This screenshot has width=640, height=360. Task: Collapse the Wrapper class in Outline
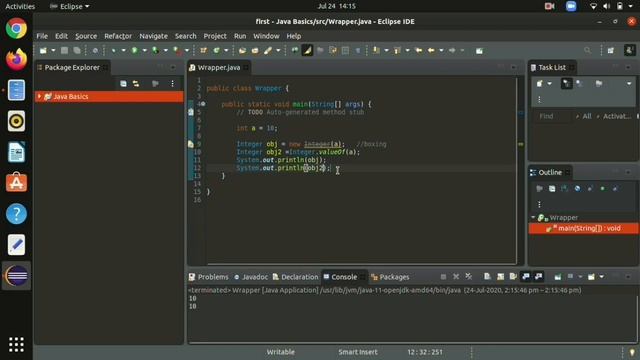[x=533, y=218]
